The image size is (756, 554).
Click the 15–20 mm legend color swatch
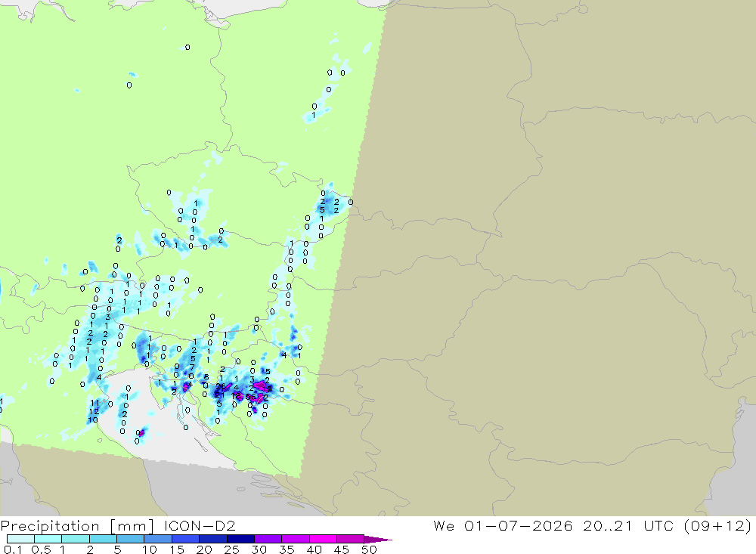tap(186, 539)
